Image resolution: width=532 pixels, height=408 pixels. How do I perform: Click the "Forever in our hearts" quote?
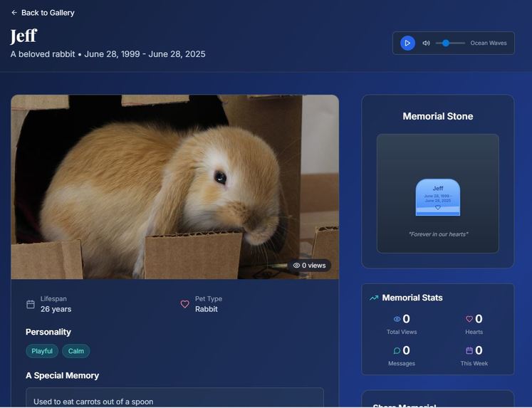(438, 234)
